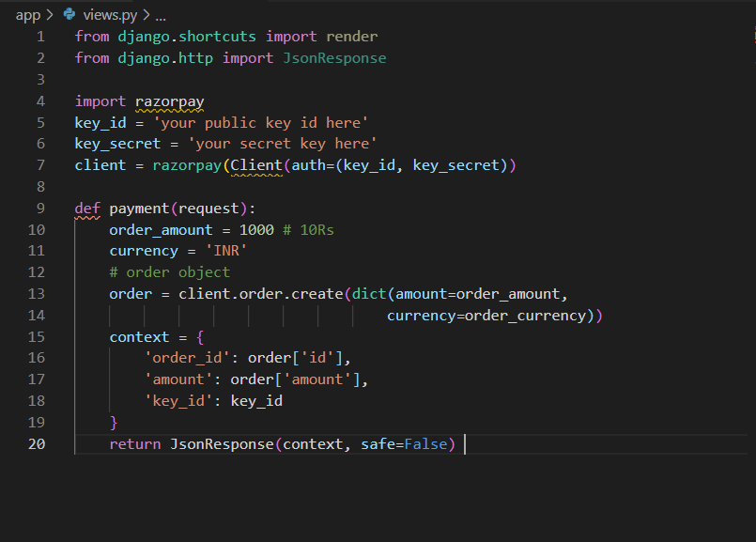Viewport: 756px width, 542px height.
Task: Click line number 1 to select the import line
Action: (42, 36)
